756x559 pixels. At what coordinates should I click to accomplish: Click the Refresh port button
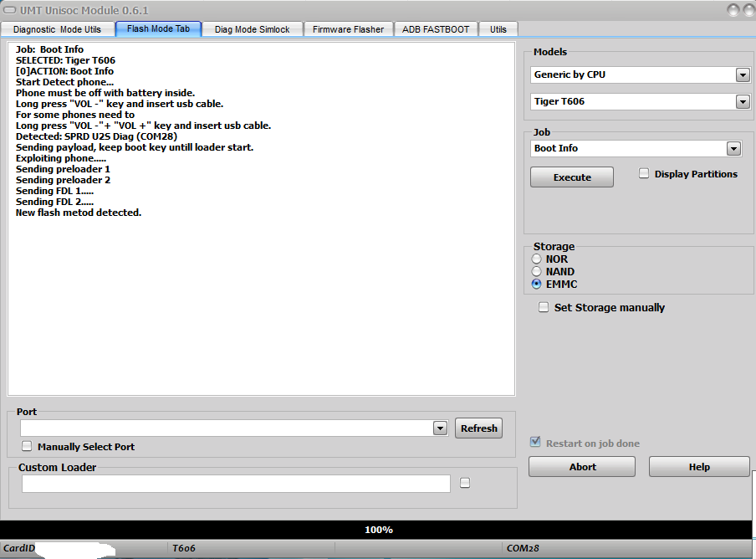(x=478, y=428)
